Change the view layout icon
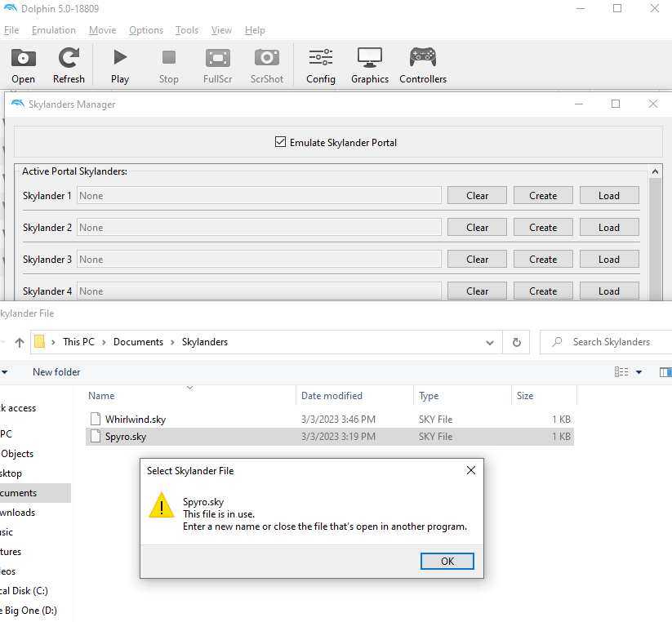This screenshot has height=622, width=672. pos(621,372)
